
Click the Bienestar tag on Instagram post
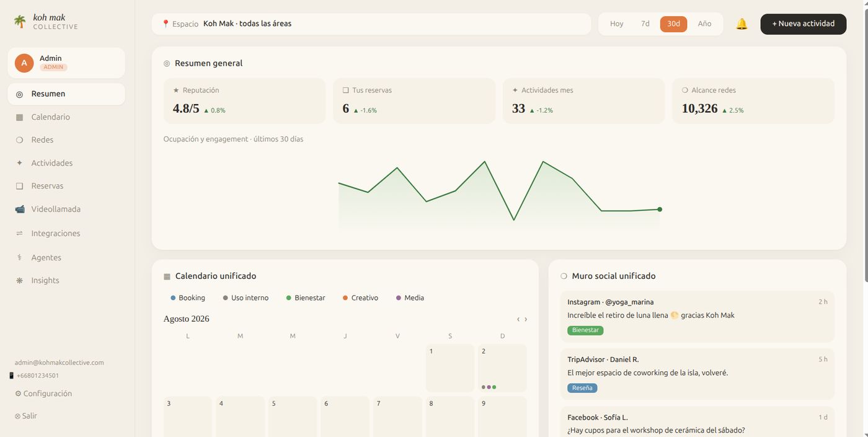pyautogui.click(x=585, y=330)
